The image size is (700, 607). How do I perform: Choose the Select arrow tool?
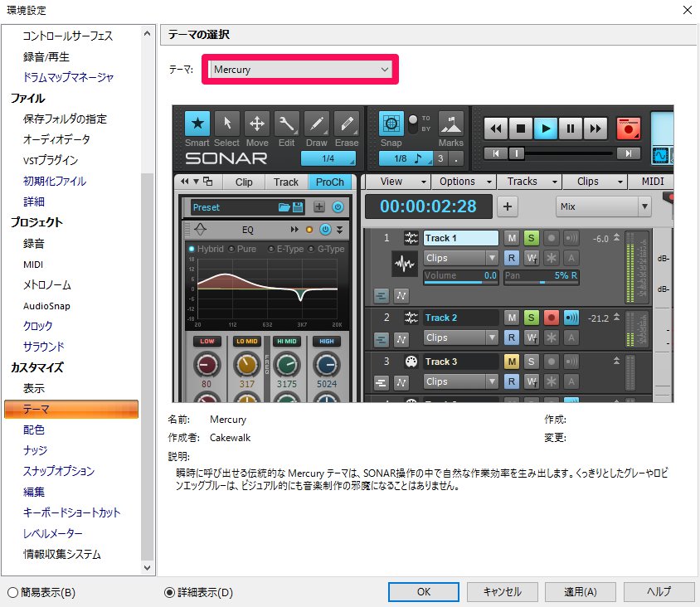tap(226, 124)
